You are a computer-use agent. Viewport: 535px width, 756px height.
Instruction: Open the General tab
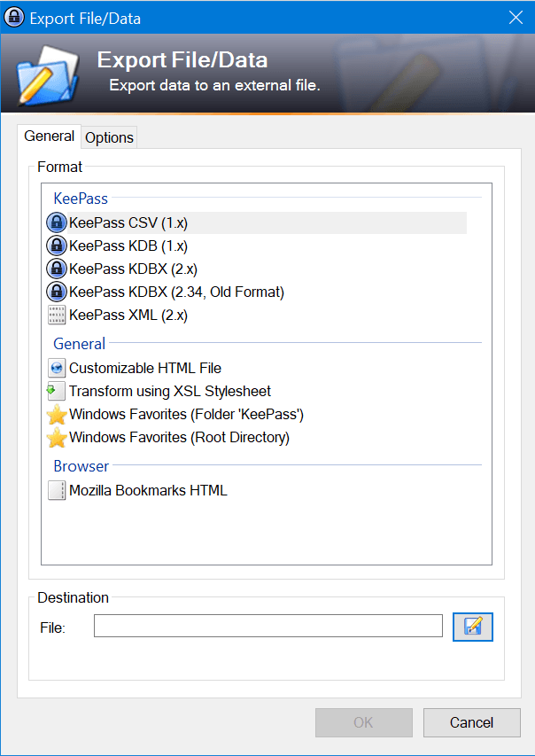pos(50,136)
